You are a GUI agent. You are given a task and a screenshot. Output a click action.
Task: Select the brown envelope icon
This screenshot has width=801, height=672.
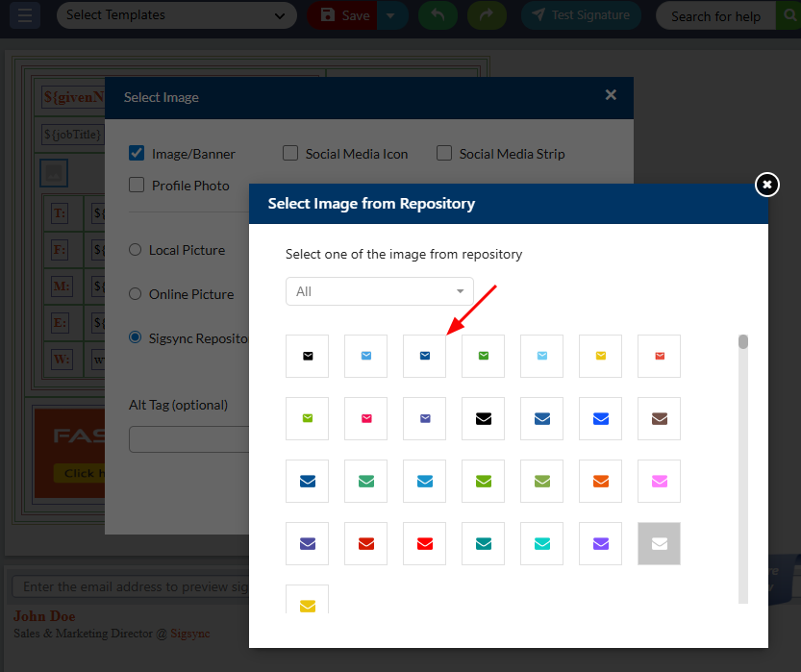click(659, 418)
